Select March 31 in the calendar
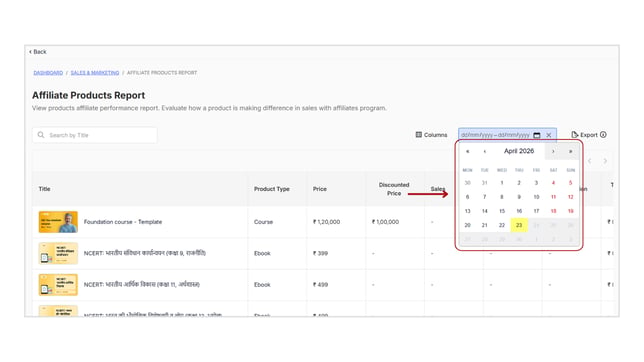The image size is (644, 362). click(485, 183)
